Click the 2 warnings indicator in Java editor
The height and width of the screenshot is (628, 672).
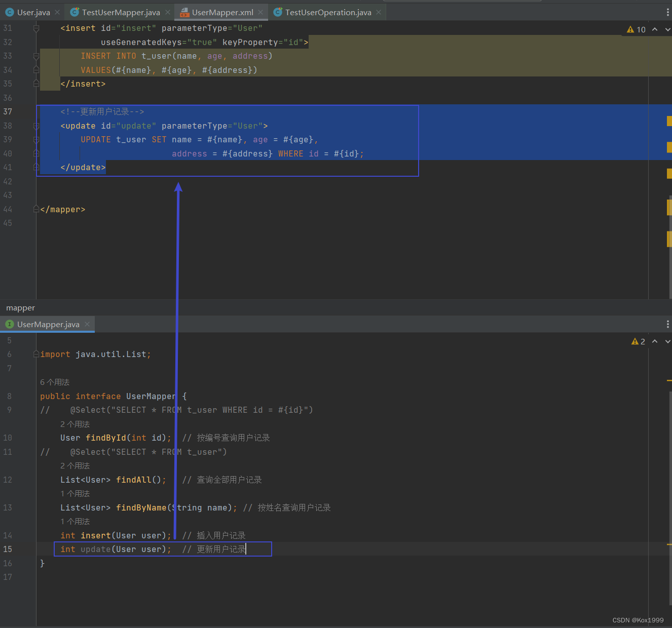[638, 341]
